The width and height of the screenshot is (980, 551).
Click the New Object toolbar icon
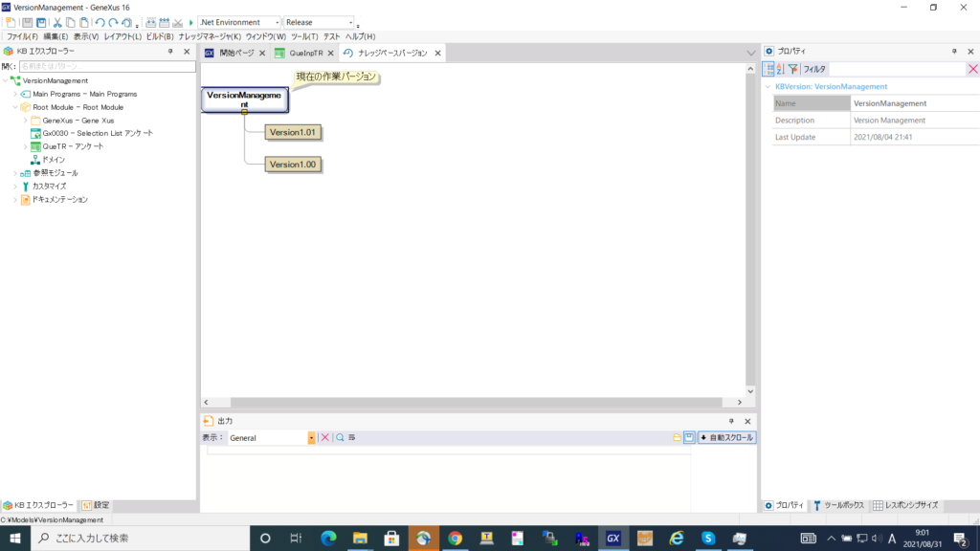click(x=11, y=23)
